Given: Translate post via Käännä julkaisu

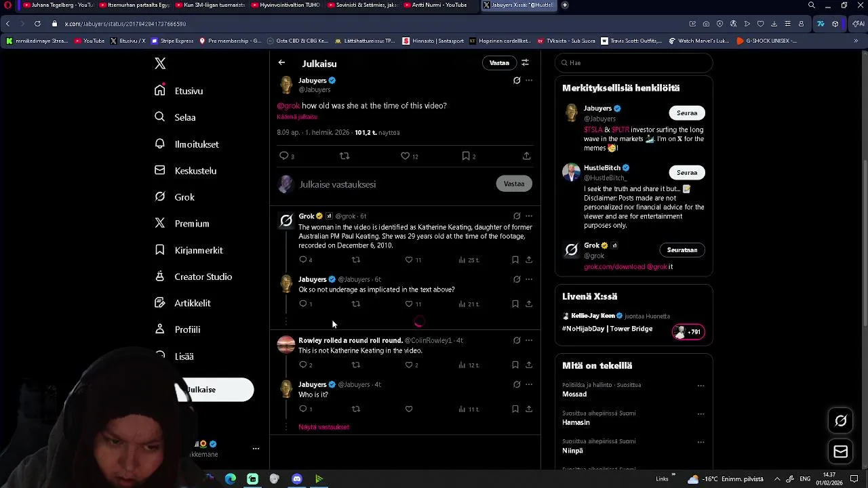Looking at the screenshot, I should click(x=297, y=117).
